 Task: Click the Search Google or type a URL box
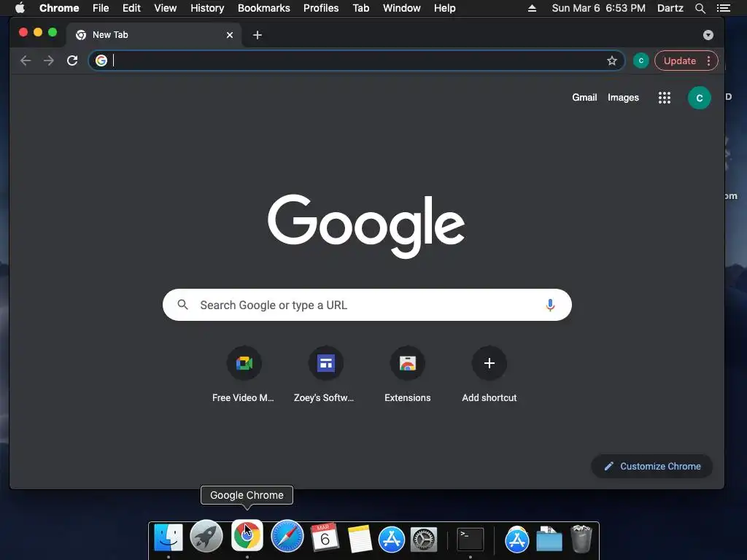click(x=367, y=305)
